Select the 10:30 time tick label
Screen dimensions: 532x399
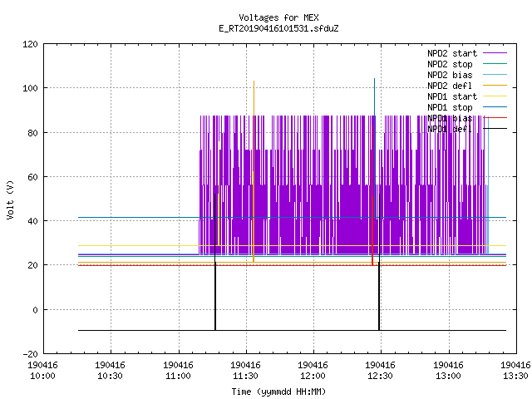pos(111,371)
